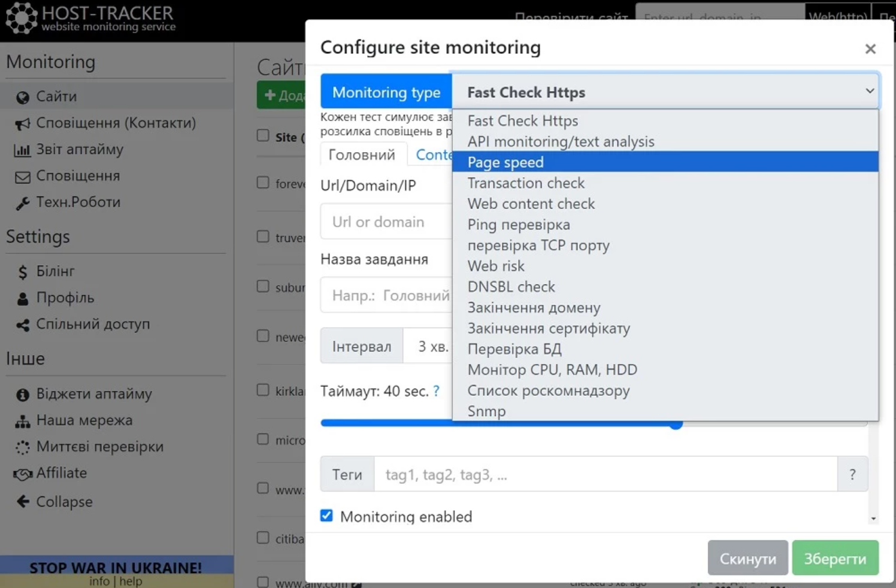This screenshot has height=588, width=896.
Task: Toggle the Site header select-all checkbox
Action: pos(263,135)
